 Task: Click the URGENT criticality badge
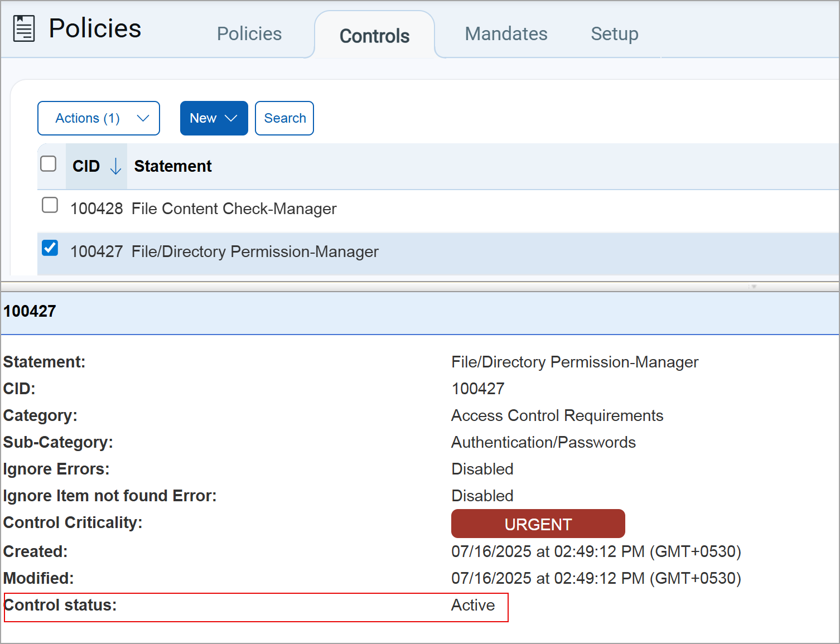coord(538,524)
